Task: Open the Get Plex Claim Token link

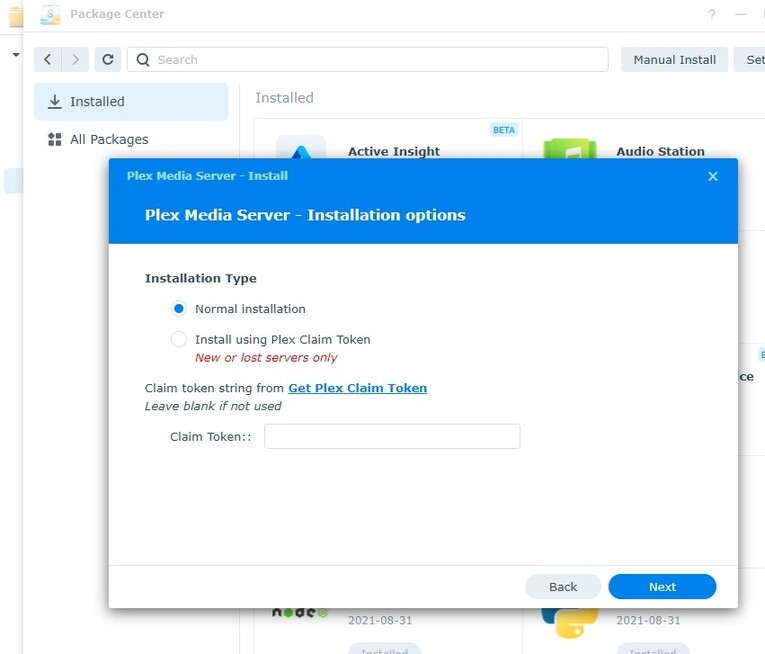Action: [x=358, y=388]
